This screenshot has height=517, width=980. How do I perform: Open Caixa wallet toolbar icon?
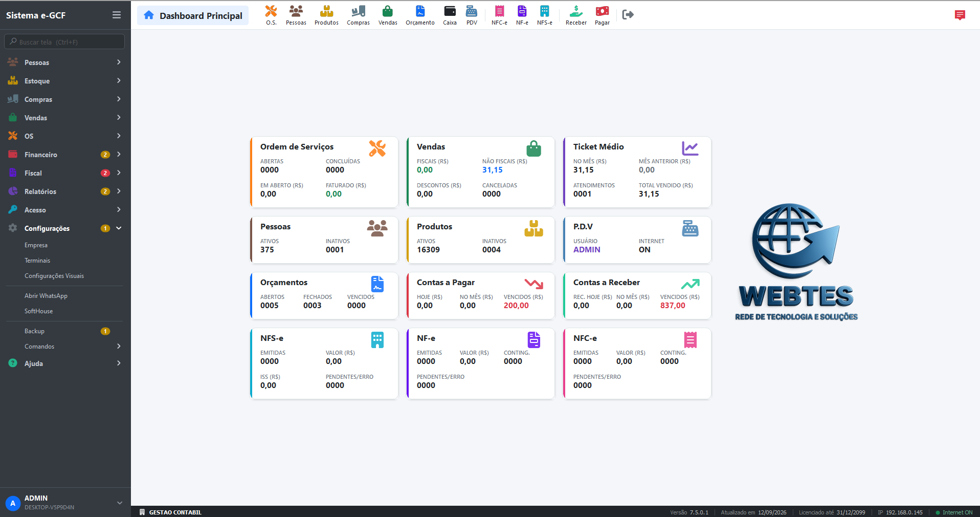450,15
